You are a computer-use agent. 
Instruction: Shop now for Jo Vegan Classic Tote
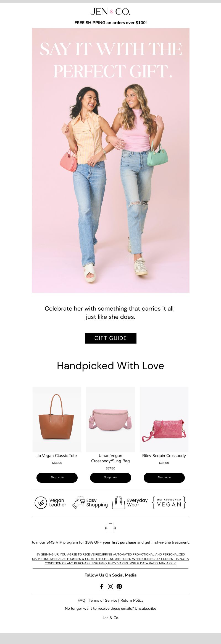tap(57, 477)
